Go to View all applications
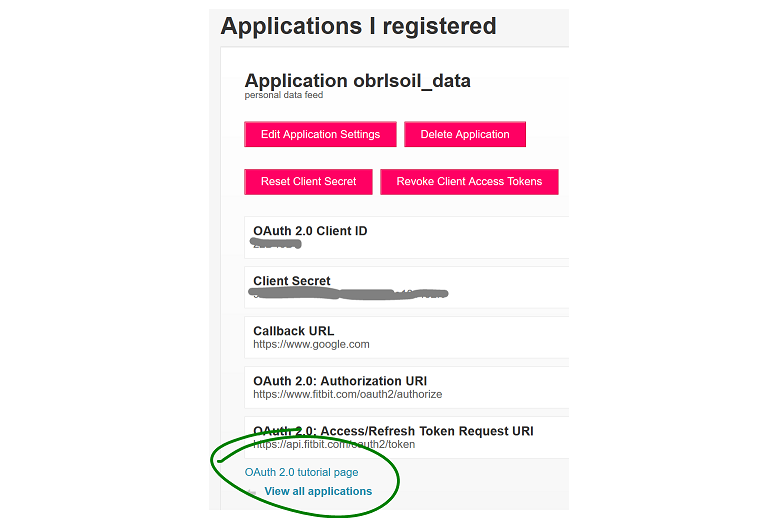 pos(318,491)
